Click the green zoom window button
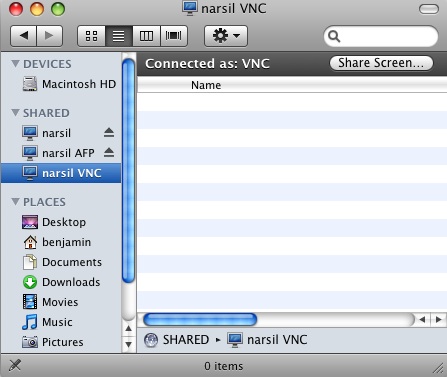The image size is (447, 377). coord(58,9)
